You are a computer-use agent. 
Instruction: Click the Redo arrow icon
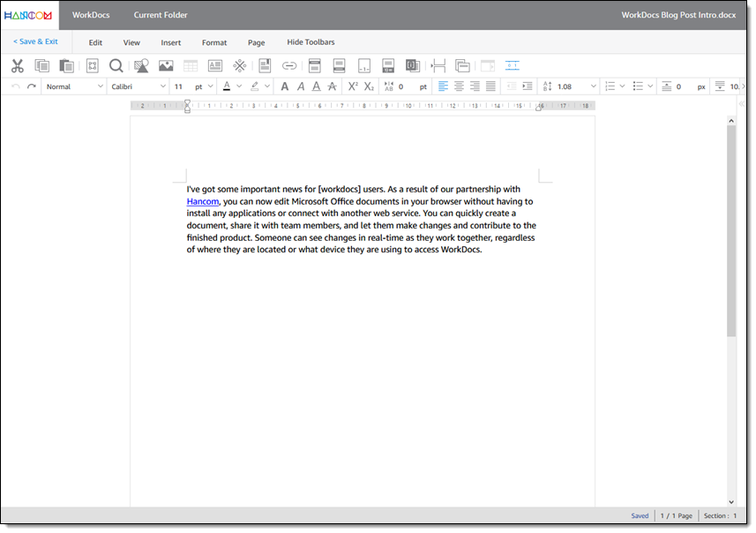coord(32,86)
